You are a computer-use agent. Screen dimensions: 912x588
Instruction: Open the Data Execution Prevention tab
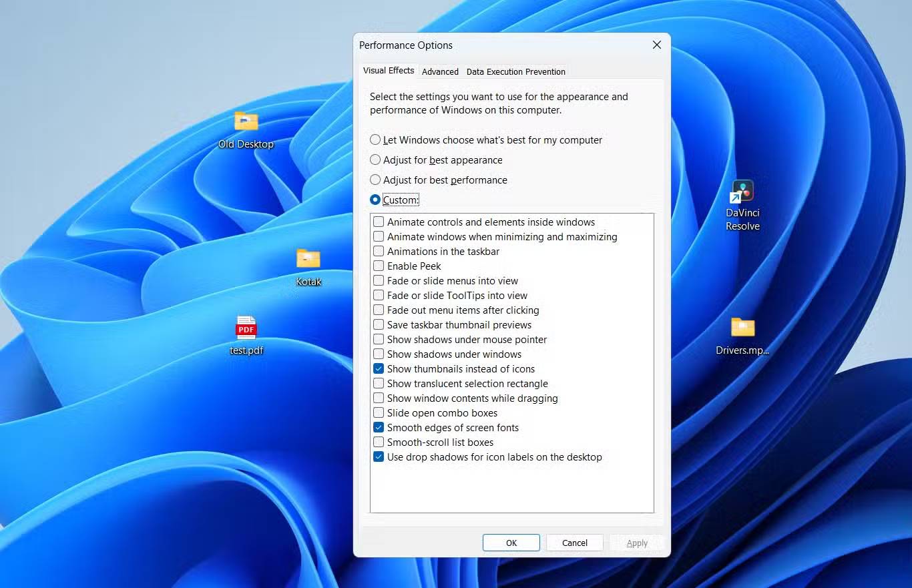(515, 71)
